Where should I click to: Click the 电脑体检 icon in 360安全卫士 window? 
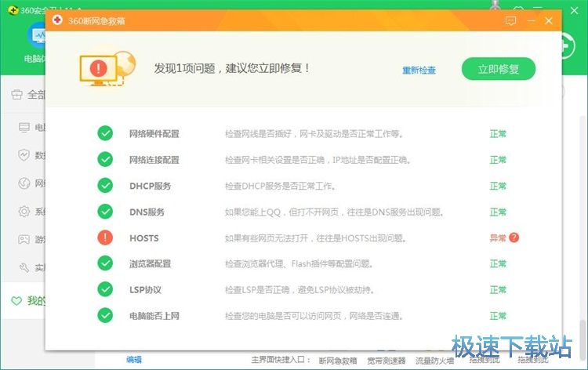[36, 35]
